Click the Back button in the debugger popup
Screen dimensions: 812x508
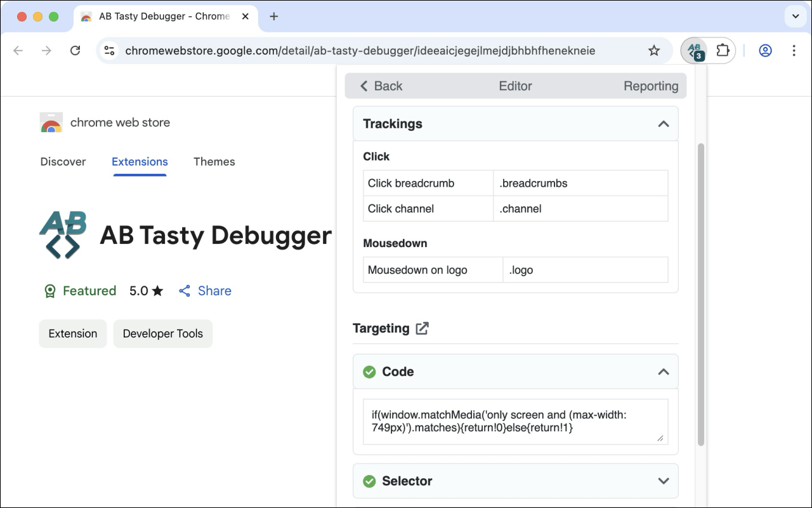[x=380, y=86]
